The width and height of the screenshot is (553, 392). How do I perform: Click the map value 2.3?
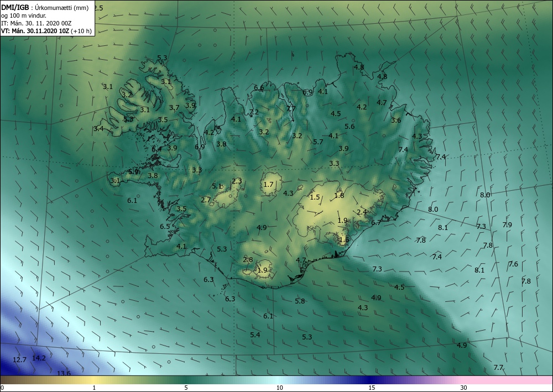(237, 181)
